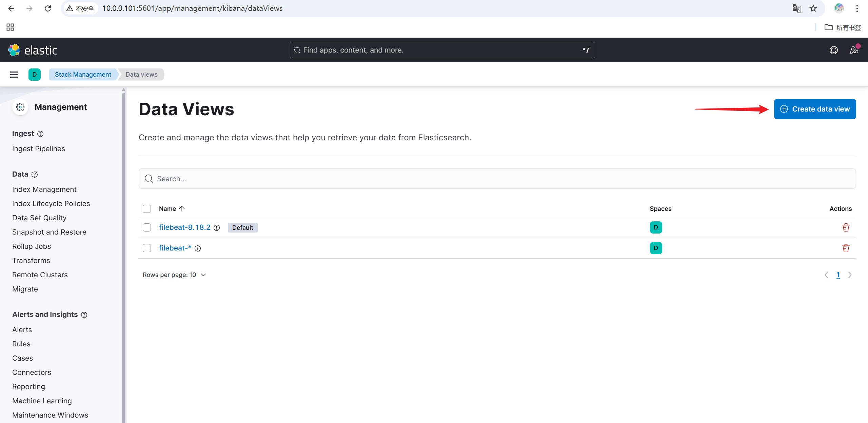Click trash icon for filebeat-* row
The height and width of the screenshot is (423, 868).
[846, 248]
